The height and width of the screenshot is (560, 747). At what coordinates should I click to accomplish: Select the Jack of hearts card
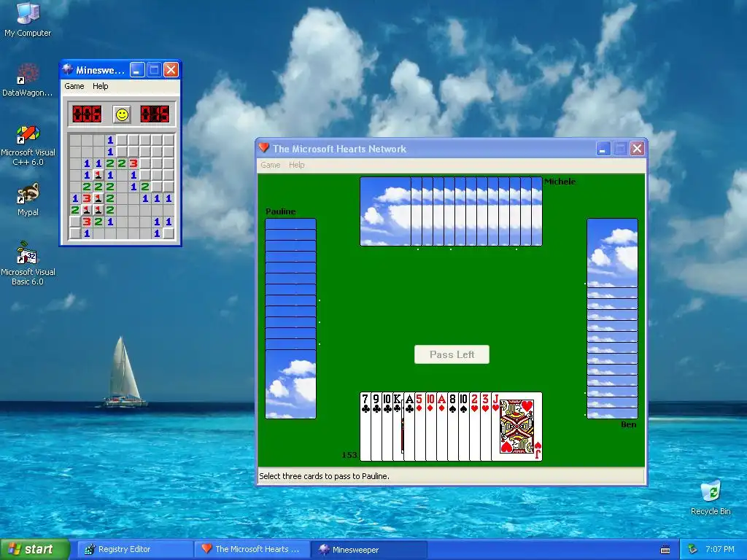[x=517, y=426]
